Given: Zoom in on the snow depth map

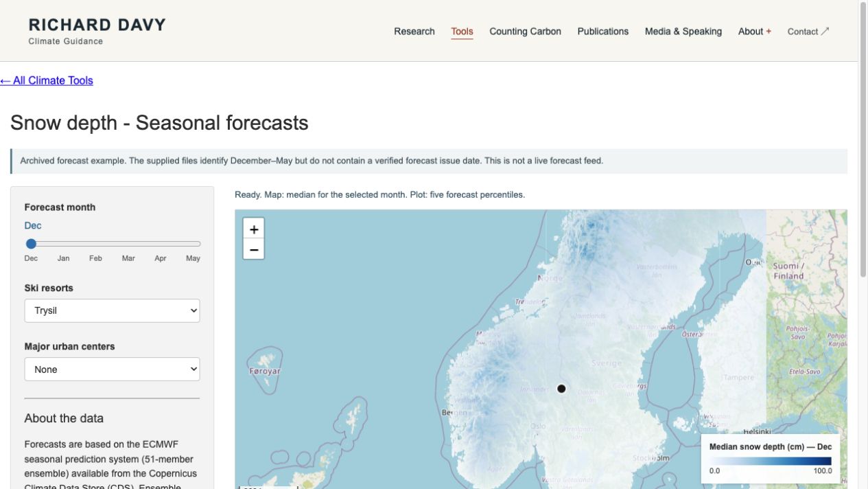Looking at the screenshot, I should 254,229.
